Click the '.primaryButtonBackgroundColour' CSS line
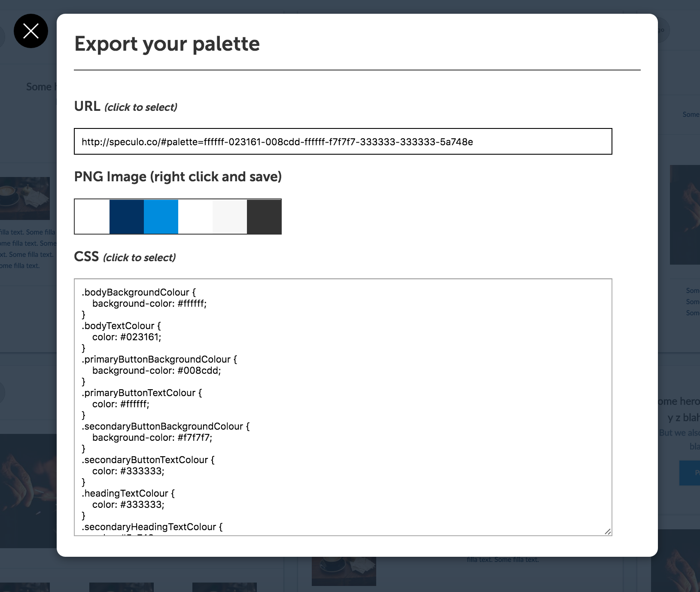This screenshot has width=700, height=592. pos(159,360)
